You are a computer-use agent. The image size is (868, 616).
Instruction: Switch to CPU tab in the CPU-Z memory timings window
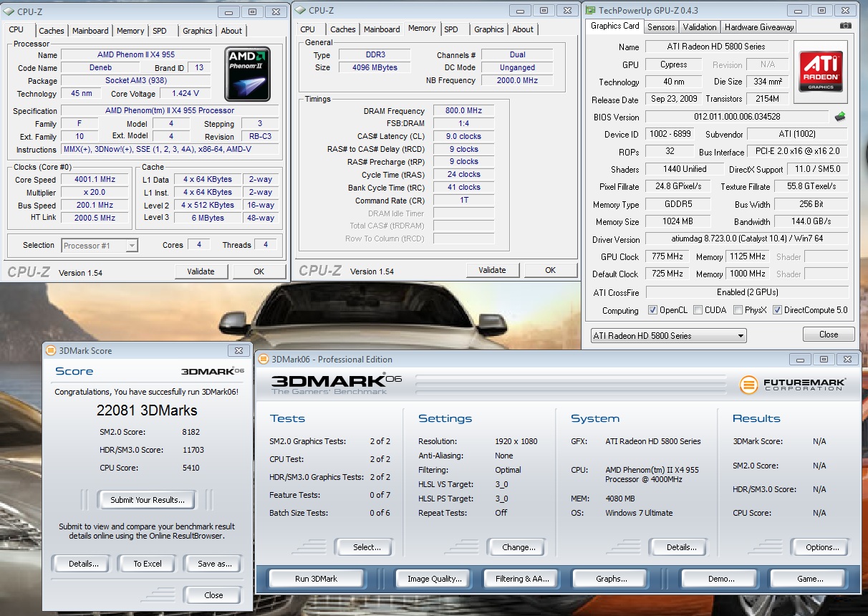coord(308,29)
